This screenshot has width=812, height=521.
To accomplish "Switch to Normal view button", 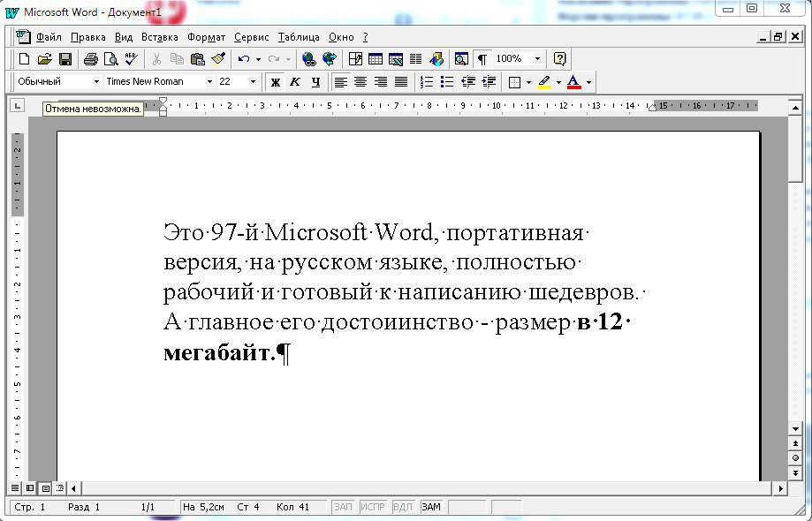I will (15, 488).
